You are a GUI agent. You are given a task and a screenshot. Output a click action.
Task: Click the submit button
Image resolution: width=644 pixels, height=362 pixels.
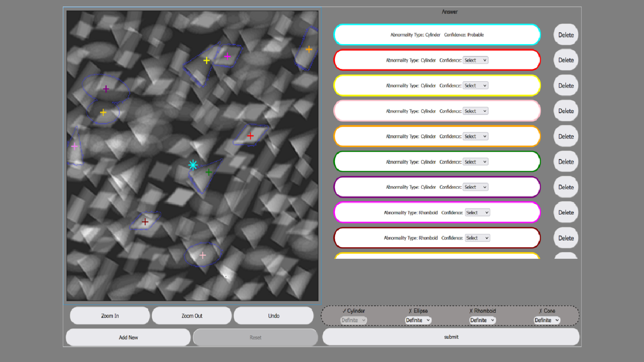point(451,337)
